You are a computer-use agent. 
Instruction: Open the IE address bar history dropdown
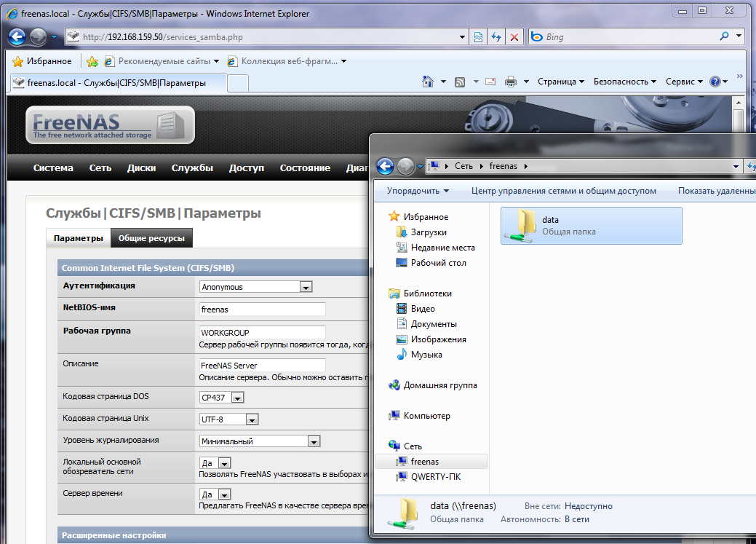(462, 36)
